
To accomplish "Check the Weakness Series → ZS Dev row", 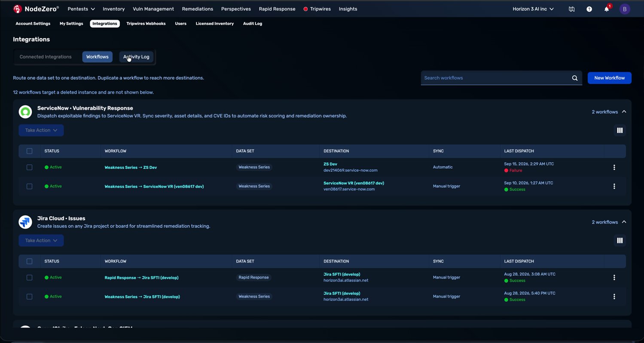I will click(x=29, y=167).
